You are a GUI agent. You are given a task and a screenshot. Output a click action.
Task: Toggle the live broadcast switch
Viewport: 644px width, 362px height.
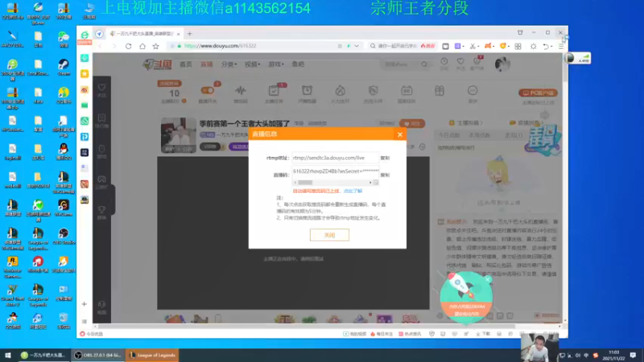208,91
